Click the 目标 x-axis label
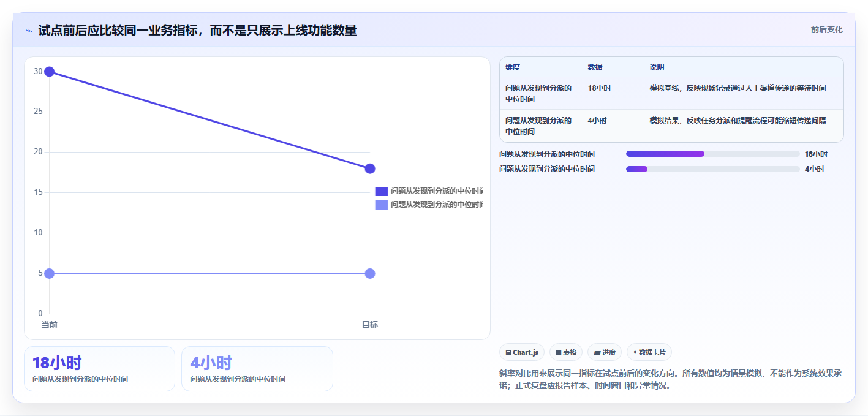 click(x=370, y=325)
